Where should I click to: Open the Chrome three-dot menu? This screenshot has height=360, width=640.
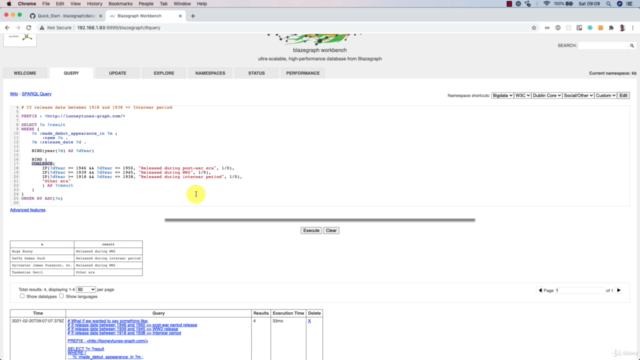(x=633, y=28)
